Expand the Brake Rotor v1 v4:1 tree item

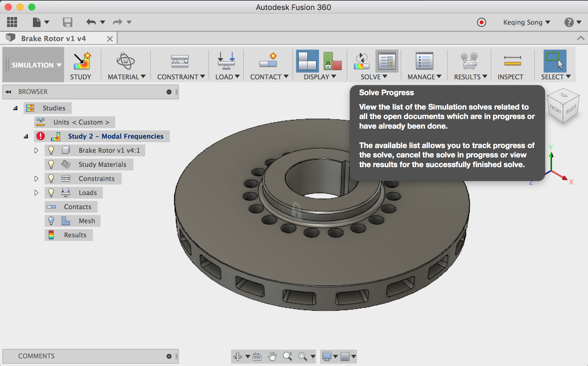(36, 150)
